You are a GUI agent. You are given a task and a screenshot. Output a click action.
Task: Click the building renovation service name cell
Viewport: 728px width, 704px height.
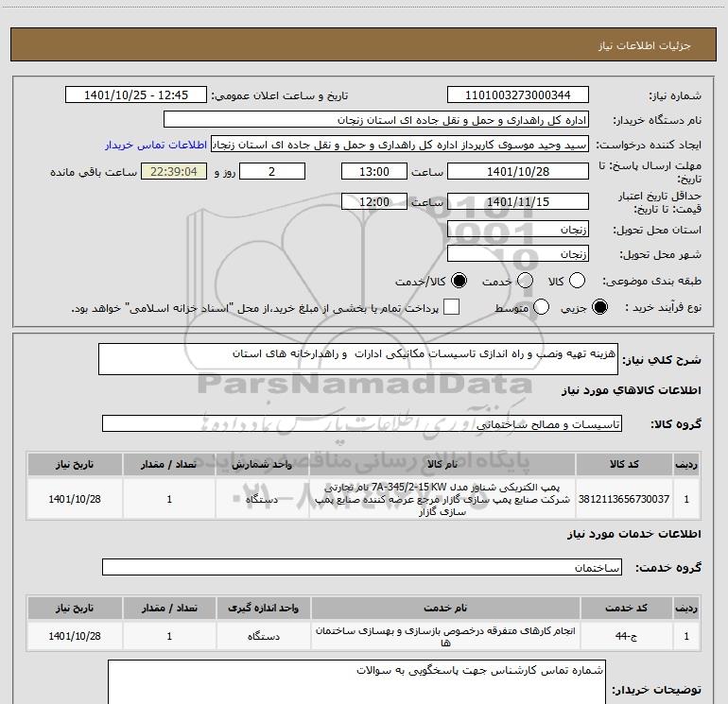click(x=444, y=636)
